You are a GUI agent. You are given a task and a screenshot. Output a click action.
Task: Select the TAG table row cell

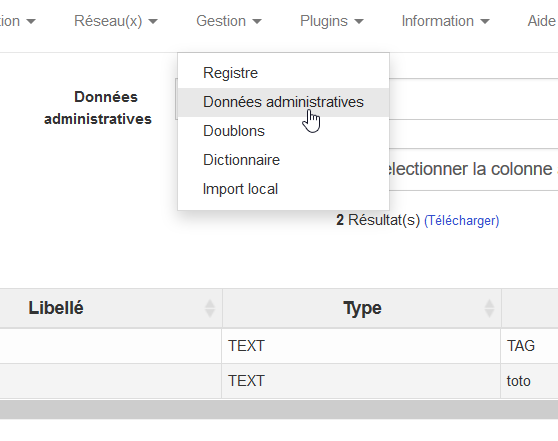coord(530,346)
